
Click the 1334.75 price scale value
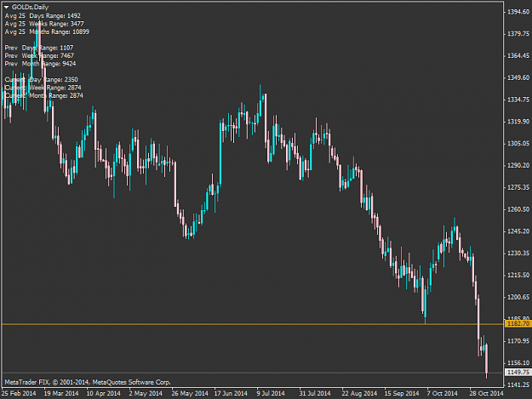coord(518,100)
